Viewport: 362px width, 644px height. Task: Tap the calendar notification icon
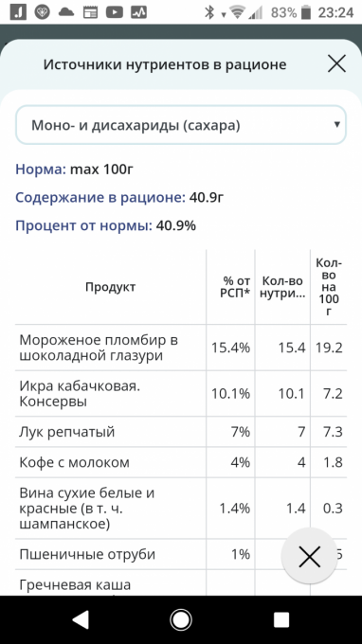click(x=90, y=12)
